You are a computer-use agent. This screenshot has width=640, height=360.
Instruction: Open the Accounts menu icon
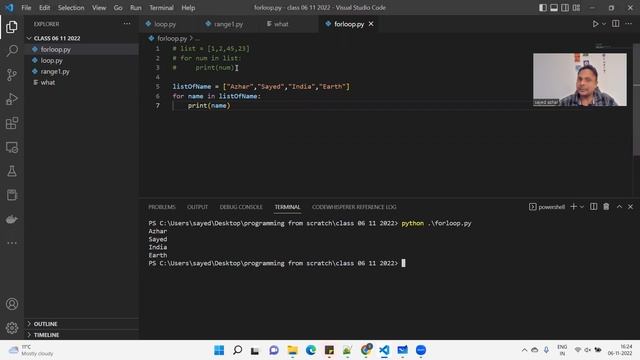coord(12,304)
